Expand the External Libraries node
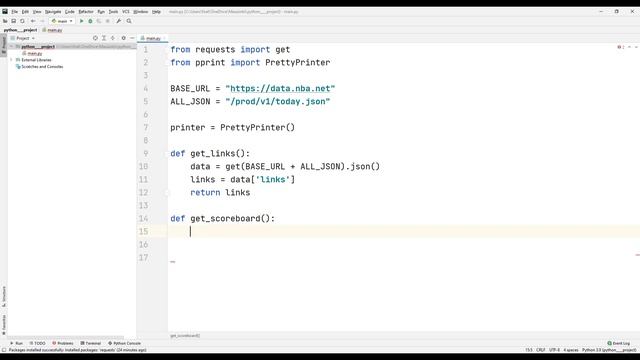 click(x=11, y=60)
